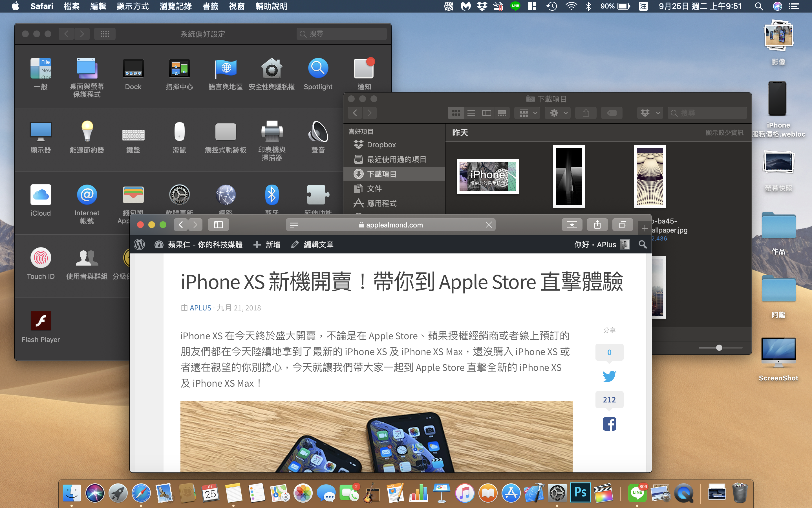
Task: Open Dropbox dropdown in Finder toolbar
Action: point(650,113)
